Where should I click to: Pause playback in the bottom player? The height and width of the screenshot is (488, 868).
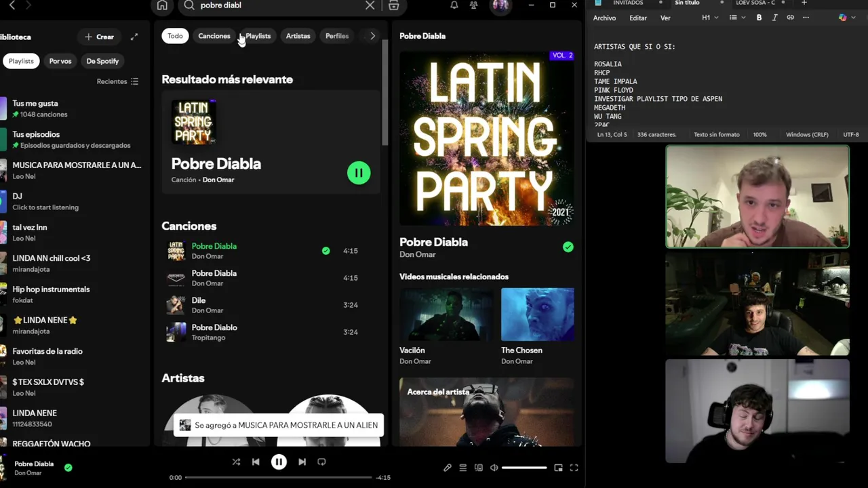click(279, 462)
